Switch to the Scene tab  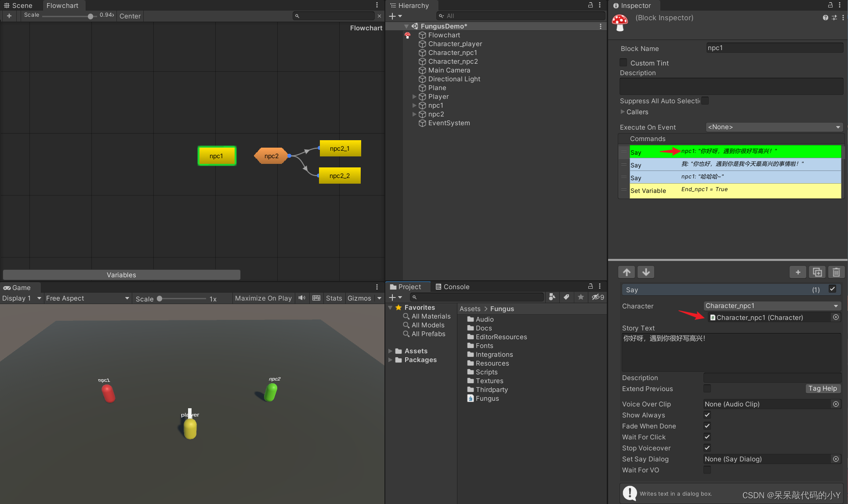(x=18, y=5)
